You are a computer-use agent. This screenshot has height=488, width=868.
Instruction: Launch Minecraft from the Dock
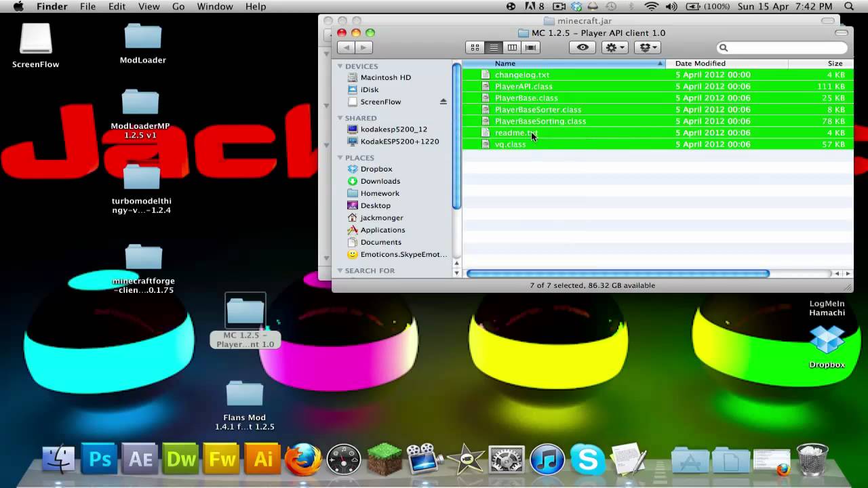[x=384, y=459]
